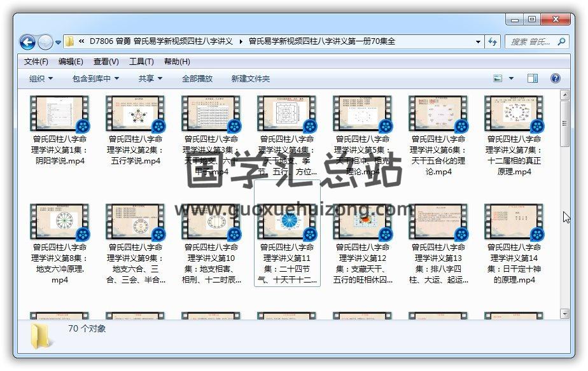Select the 第9集 地支六合 video icon
The width and height of the screenshot is (588, 371).
(136, 222)
